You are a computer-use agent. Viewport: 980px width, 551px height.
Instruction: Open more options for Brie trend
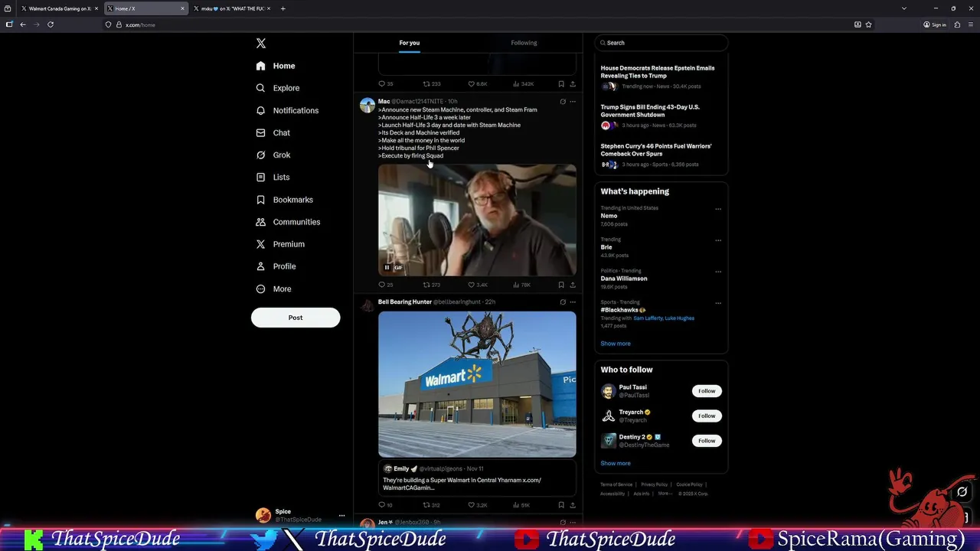coord(717,240)
